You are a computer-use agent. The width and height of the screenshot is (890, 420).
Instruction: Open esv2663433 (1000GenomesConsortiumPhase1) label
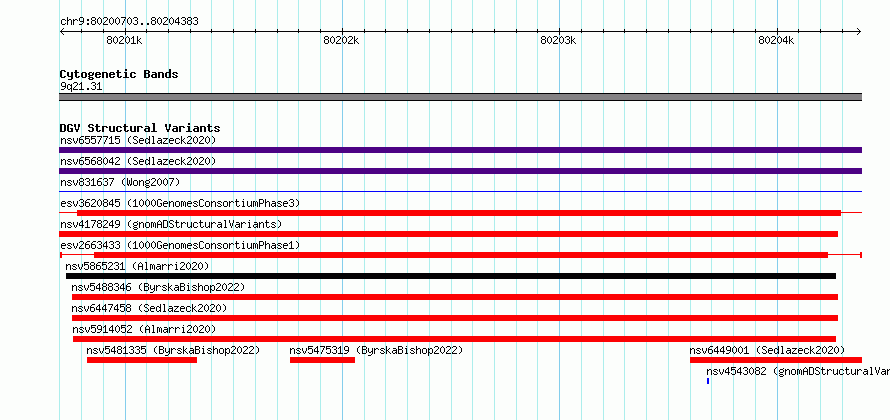[180, 245]
